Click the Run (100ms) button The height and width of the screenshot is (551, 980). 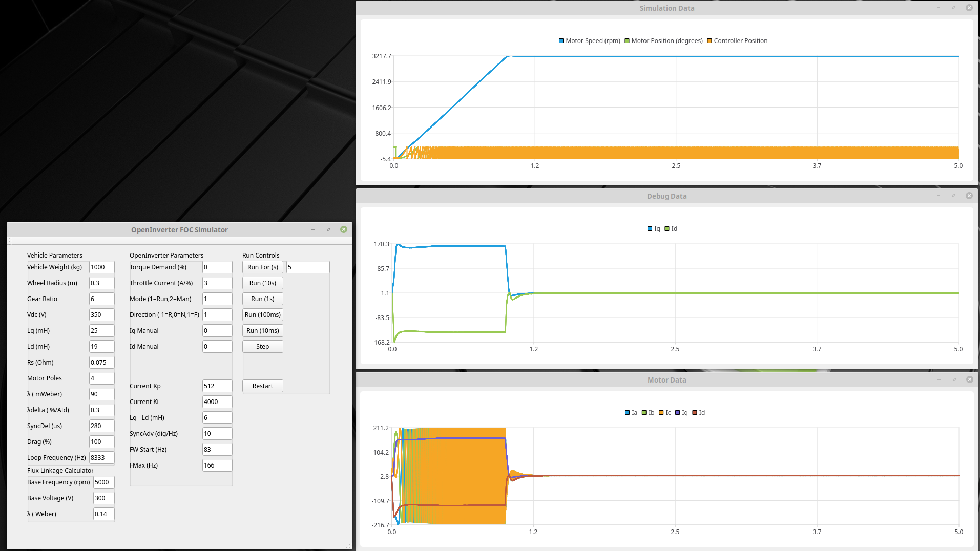(262, 315)
